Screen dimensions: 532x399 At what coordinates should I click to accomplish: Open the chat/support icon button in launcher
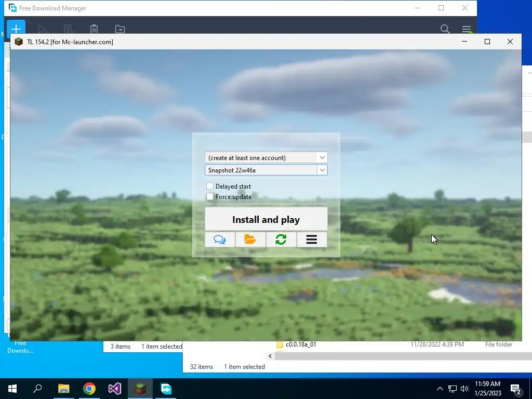[220, 240]
